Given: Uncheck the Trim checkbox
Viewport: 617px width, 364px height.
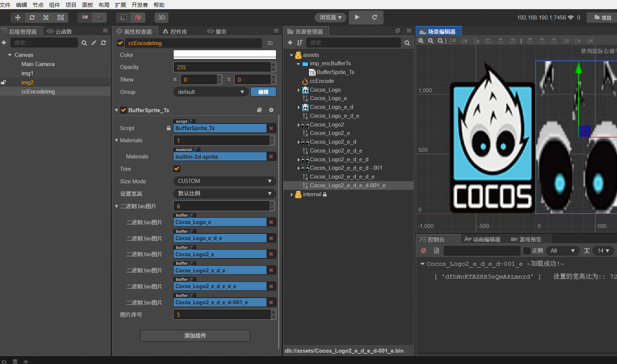Looking at the screenshot, I should tap(177, 169).
